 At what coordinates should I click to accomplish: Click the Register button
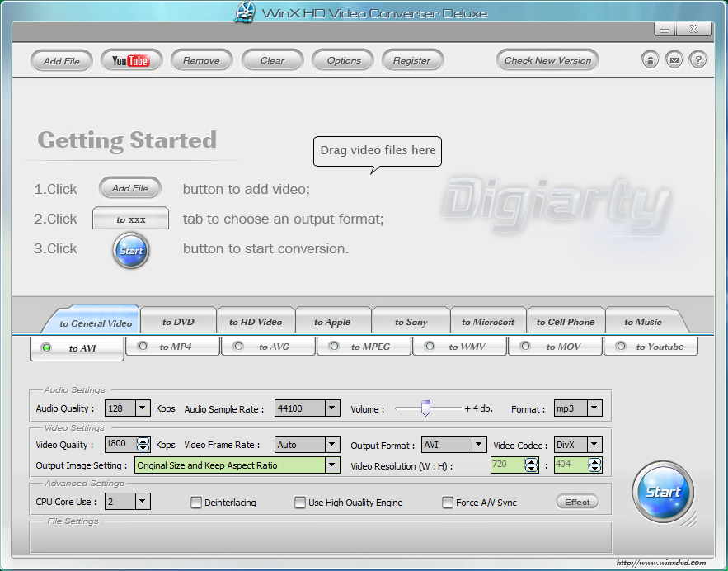pos(412,60)
